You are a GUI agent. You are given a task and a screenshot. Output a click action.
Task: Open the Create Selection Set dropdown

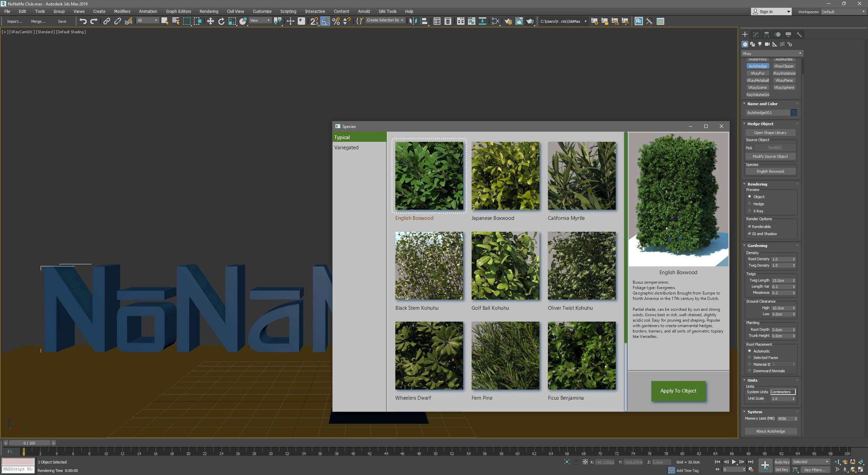[x=385, y=20]
